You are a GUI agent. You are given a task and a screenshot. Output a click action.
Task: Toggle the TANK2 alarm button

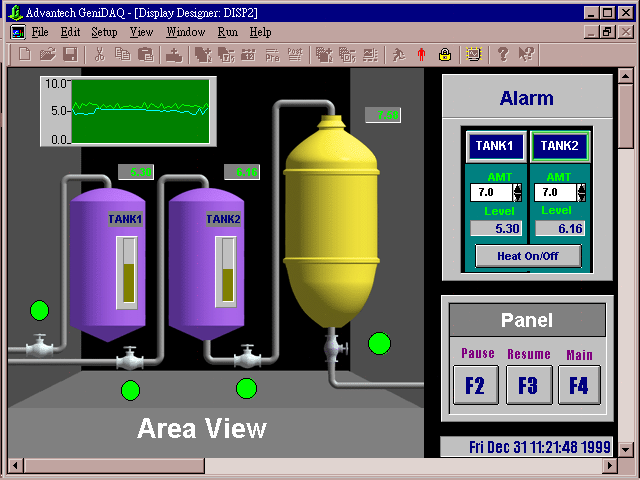558,146
